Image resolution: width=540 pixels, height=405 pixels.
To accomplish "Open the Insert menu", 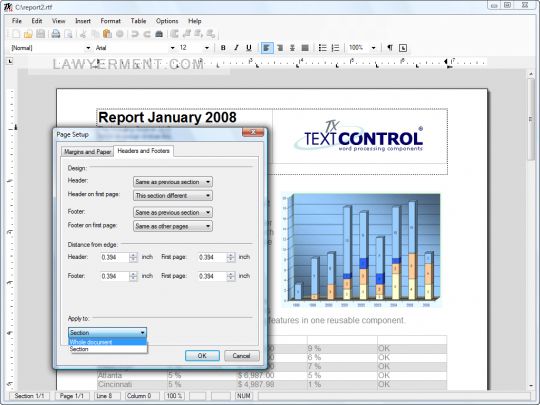I will (x=83, y=21).
